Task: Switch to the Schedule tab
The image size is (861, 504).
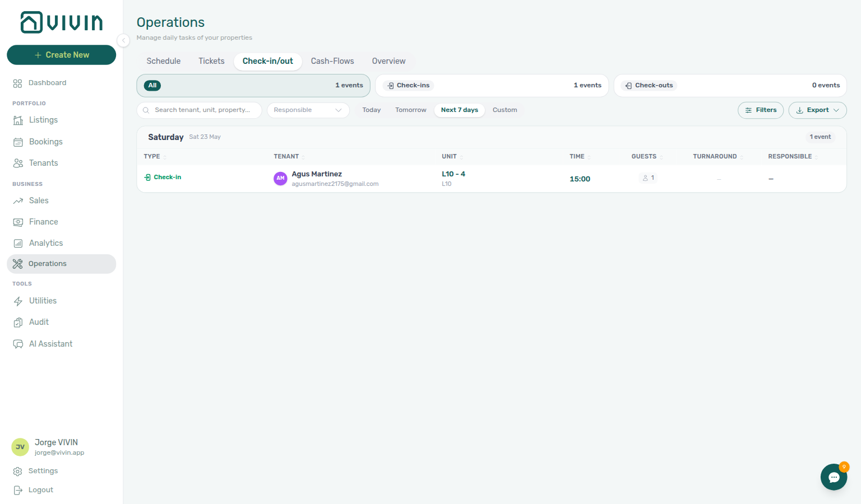Action: click(x=164, y=61)
